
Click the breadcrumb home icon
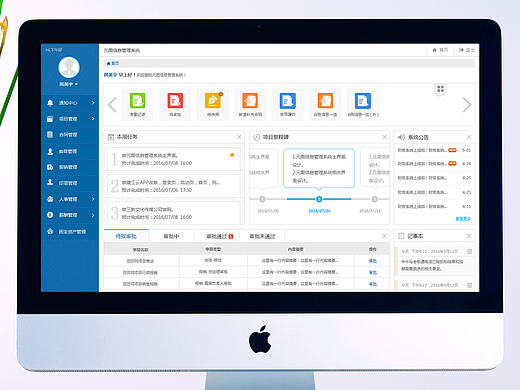[108, 63]
